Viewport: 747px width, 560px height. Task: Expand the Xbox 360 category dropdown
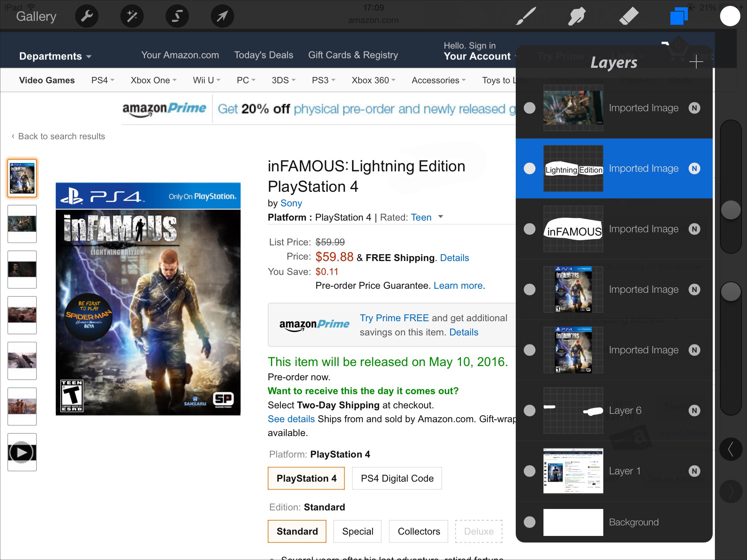tap(373, 80)
